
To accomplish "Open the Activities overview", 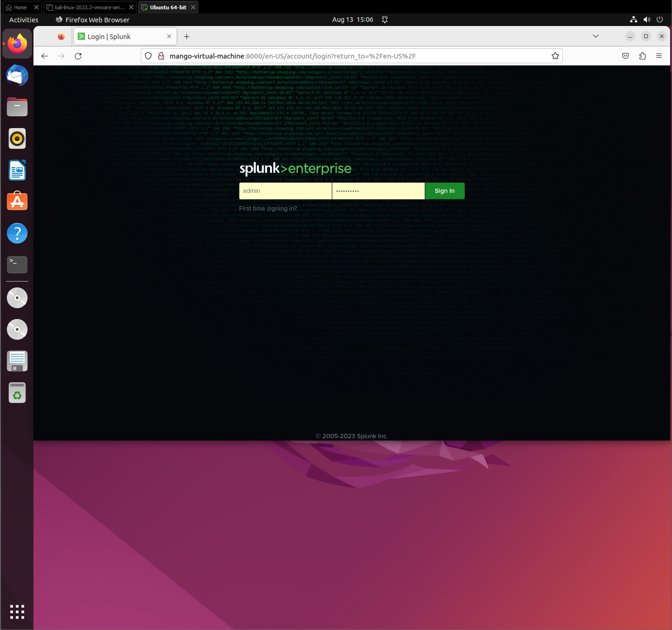I will (x=24, y=20).
